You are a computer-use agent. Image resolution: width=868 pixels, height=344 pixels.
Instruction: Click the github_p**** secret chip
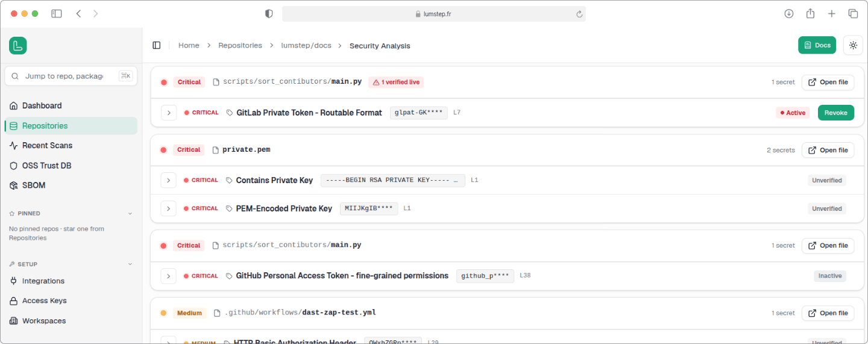[485, 276]
